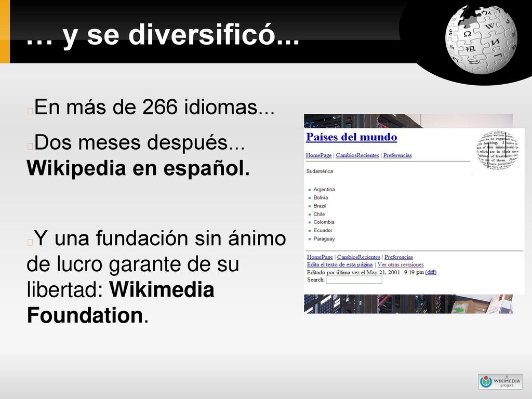Click the 'Brazil' list item
This screenshot has width=532, height=399.
tap(320, 206)
